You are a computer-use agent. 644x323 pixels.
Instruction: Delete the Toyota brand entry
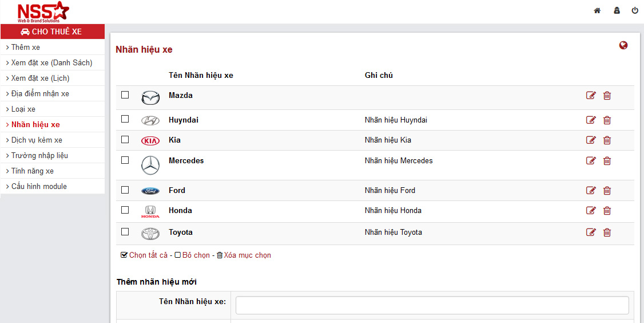coord(607,233)
